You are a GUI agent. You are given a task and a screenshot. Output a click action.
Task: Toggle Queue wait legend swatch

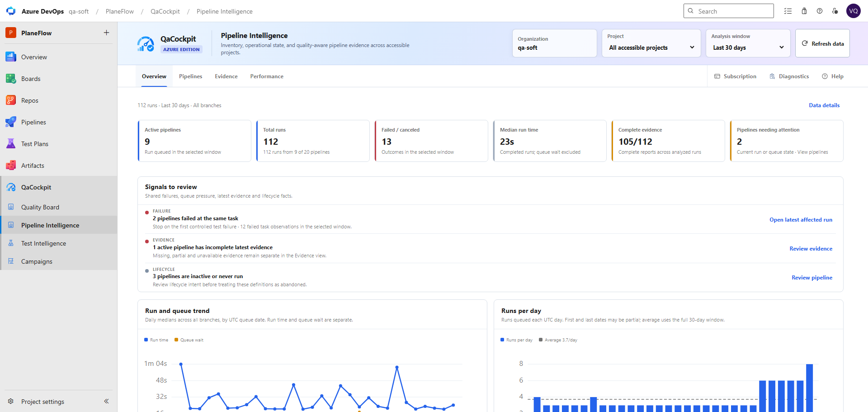click(x=176, y=340)
